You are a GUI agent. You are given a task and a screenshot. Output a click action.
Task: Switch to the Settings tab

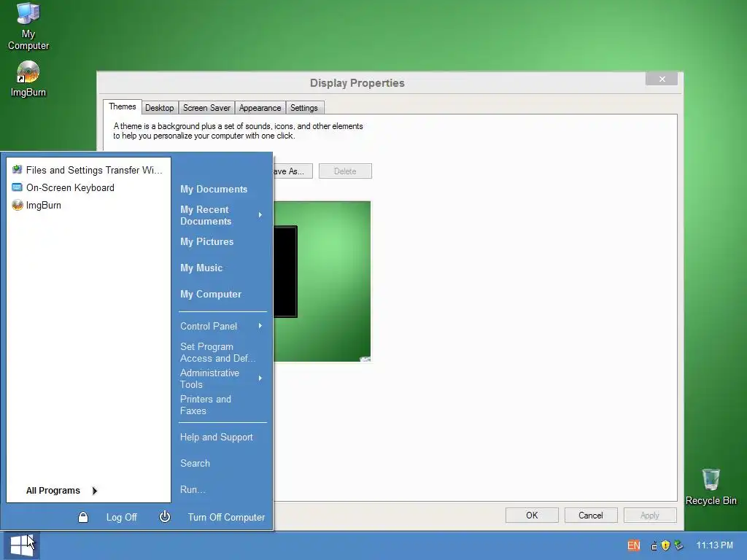[304, 108]
